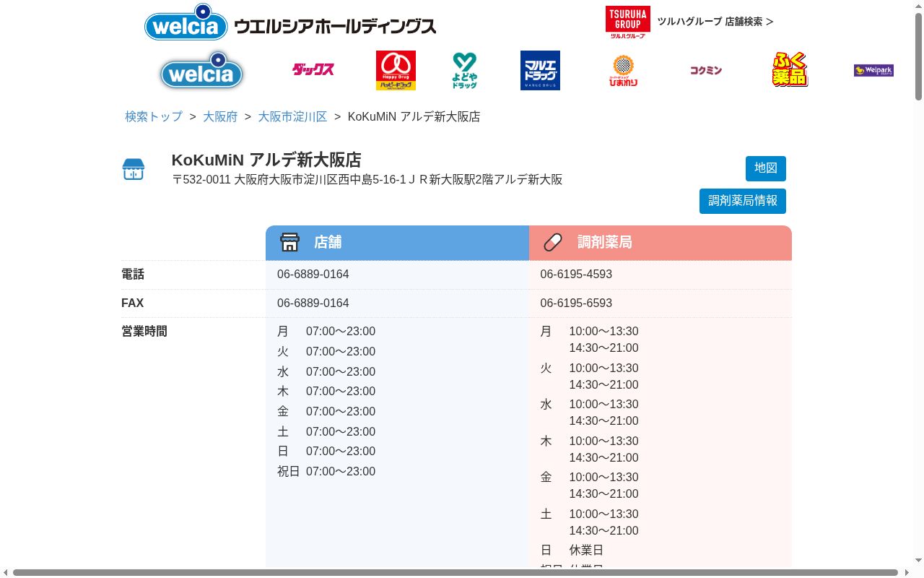
Task: Select the Happy Drug brand logo
Action: coord(396,70)
